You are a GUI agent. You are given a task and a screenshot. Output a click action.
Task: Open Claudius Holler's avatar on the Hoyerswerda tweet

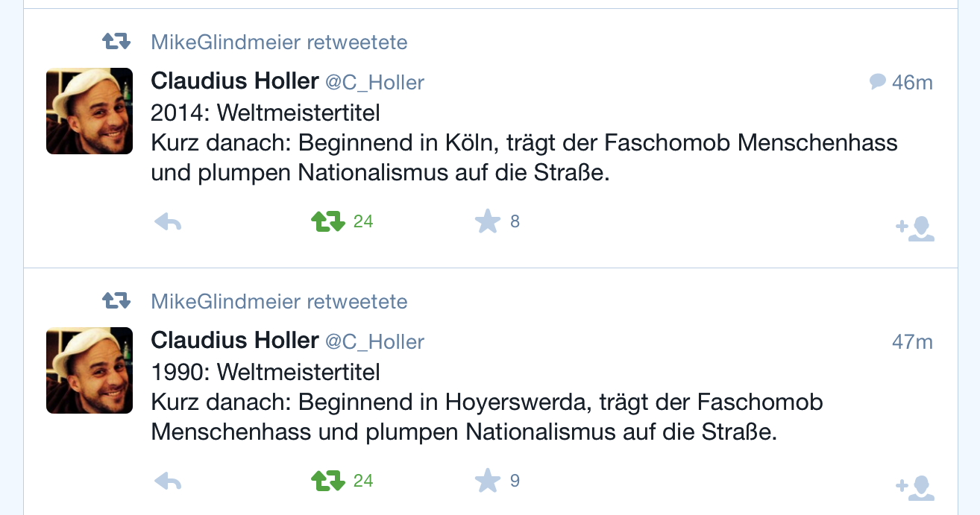click(89, 370)
